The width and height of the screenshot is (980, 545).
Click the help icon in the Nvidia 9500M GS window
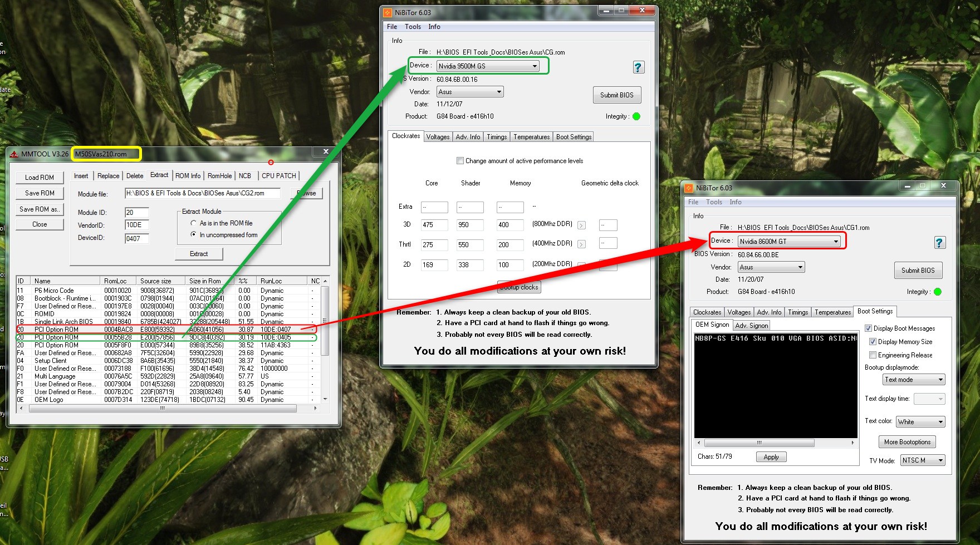pos(638,67)
